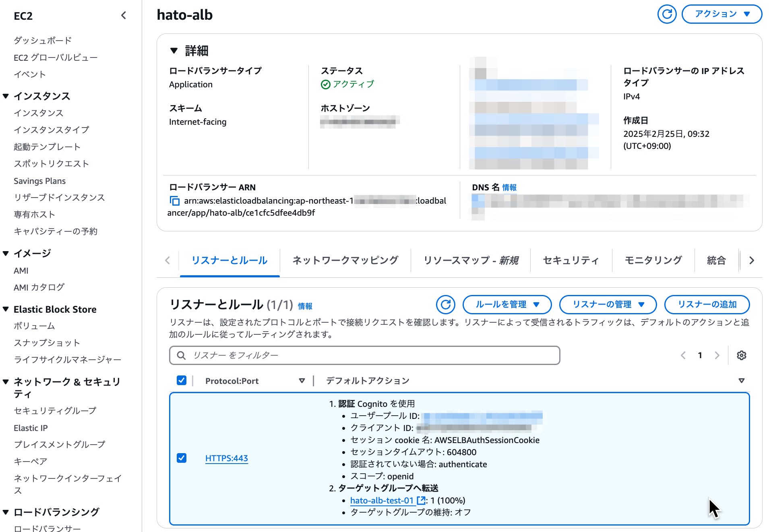The width and height of the screenshot is (769, 532).
Task: Sort by デフォルトアクション column arrow
Action: pyautogui.click(x=742, y=381)
